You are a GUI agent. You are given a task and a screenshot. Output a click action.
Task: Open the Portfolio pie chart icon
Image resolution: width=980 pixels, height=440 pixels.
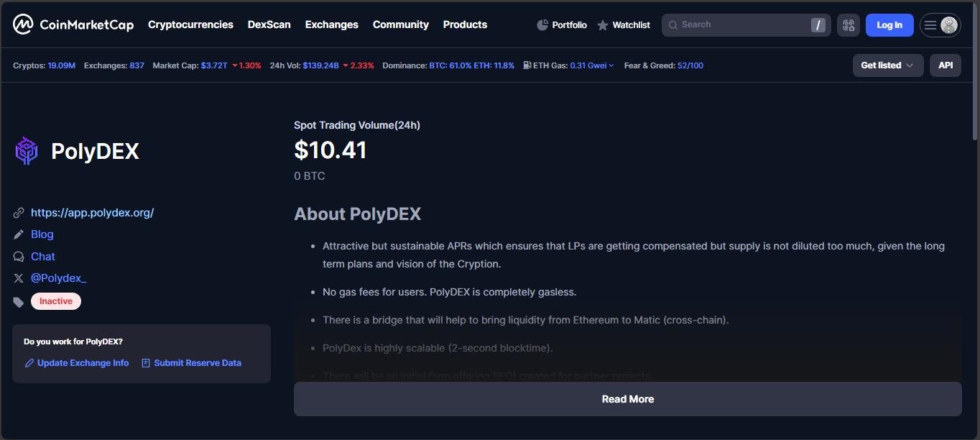pyautogui.click(x=542, y=25)
